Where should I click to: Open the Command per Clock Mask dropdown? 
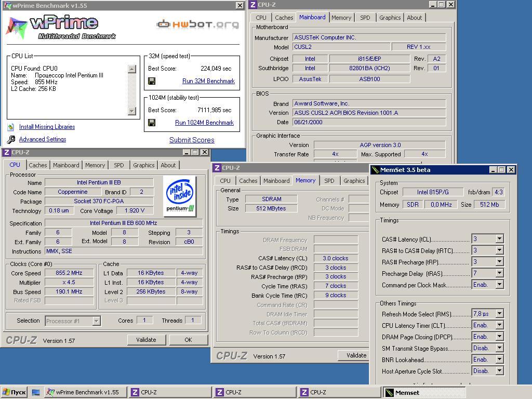point(499,285)
